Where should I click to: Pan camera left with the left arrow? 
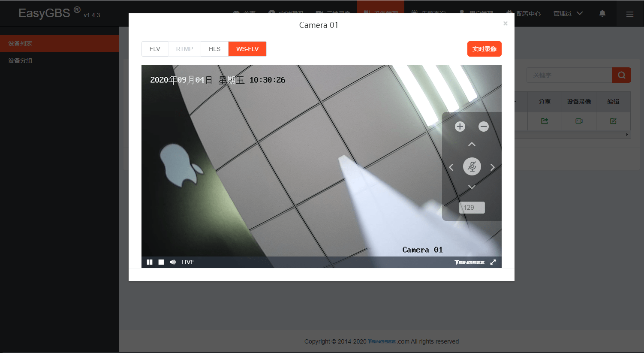point(451,167)
